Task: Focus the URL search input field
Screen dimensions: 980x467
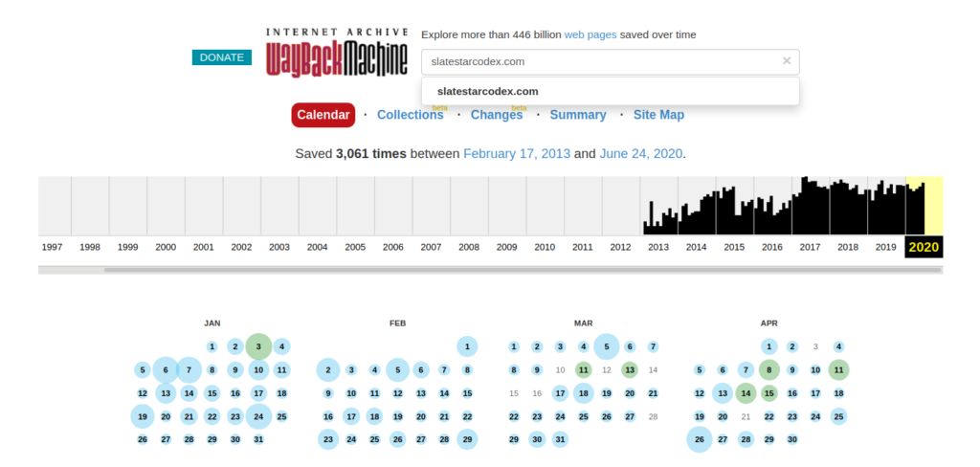Action: (610, 62)
